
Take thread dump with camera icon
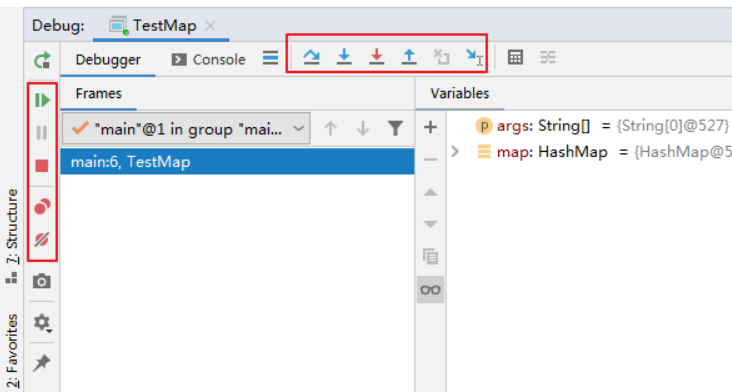[42, 281]
